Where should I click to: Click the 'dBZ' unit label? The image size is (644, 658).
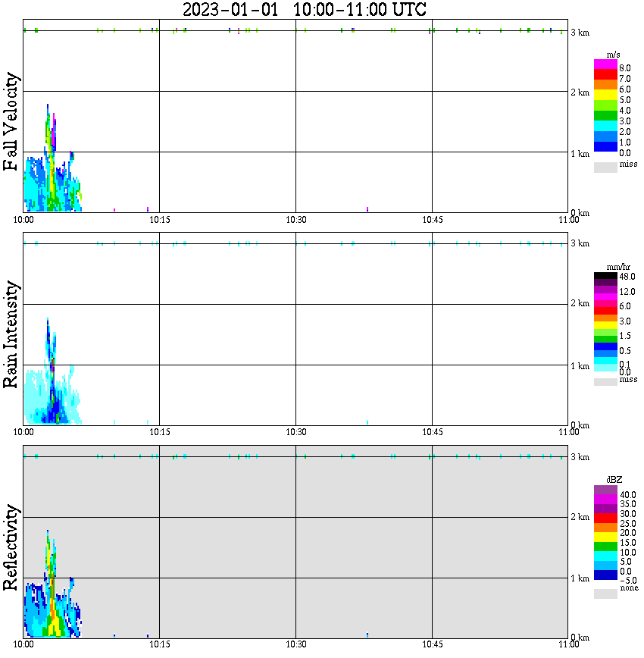click(614, 480)
